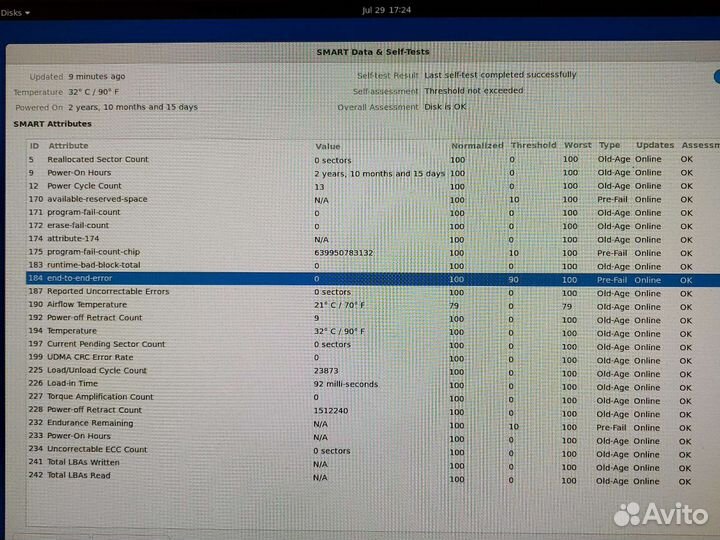
Task: Click the value 639950783132
Action: (x=343, y=253)
